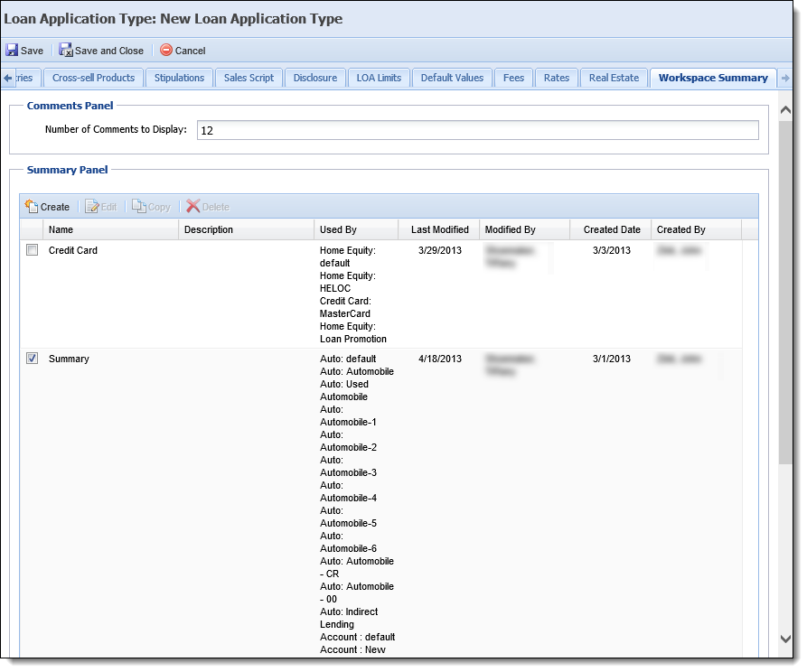The image size is (807, 672).
Task: Sort by the Created By column header
Action: tap(697, 229)
